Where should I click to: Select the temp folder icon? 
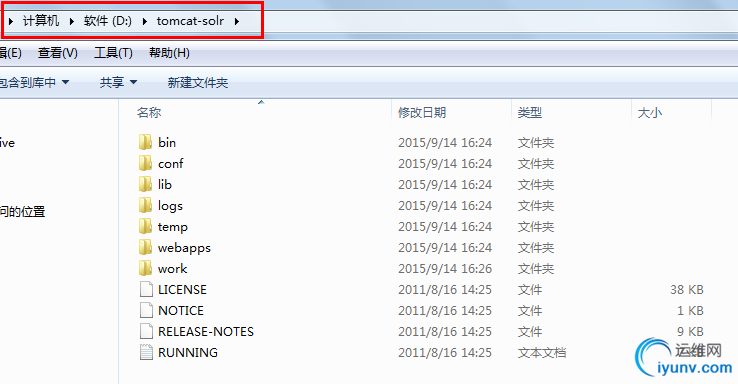click(x=145, y=226)
